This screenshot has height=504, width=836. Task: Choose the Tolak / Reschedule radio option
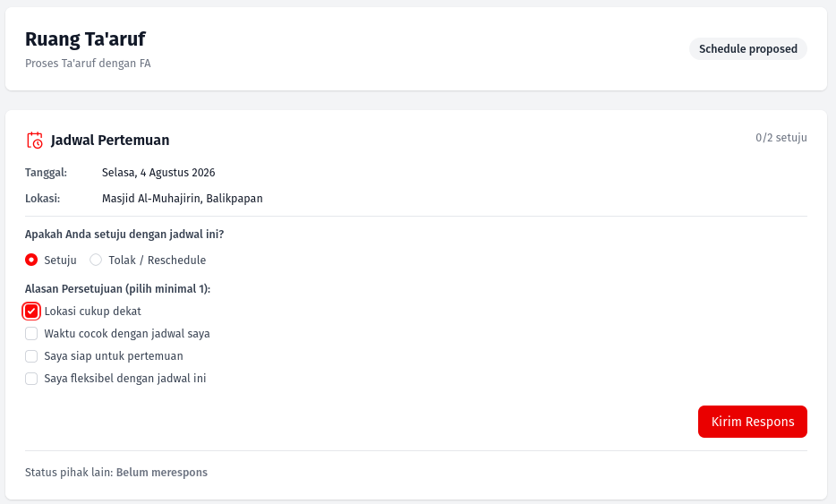(x=96, y=260)
